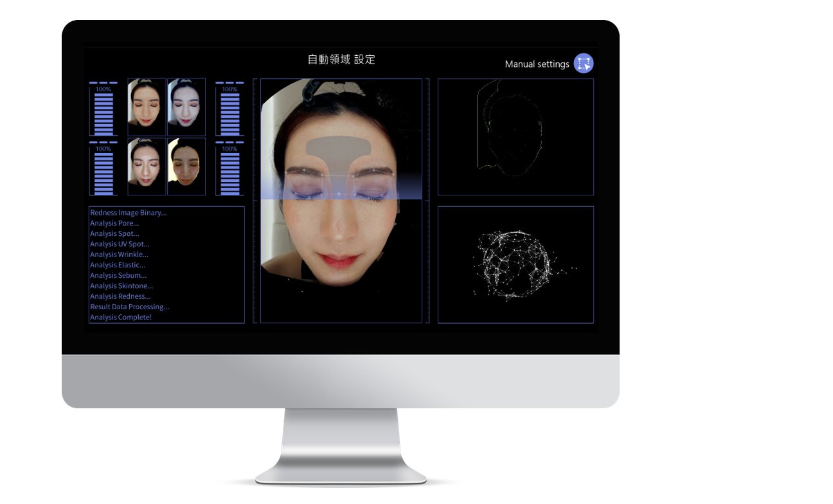Select log line Analysis Complete!

121,317
